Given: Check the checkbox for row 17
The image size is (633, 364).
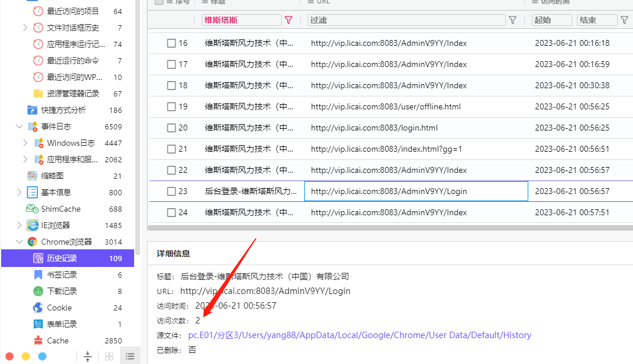Looking at the screenshot, I should coord(172,64).
